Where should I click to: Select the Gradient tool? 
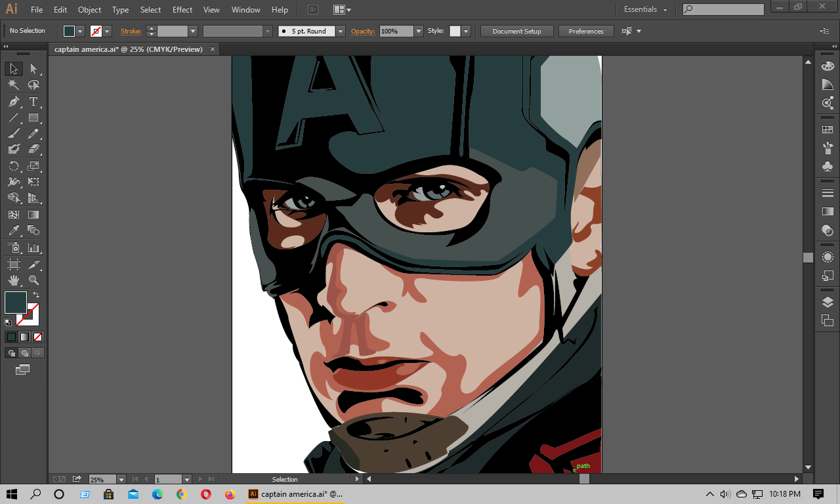click(33, 215)
